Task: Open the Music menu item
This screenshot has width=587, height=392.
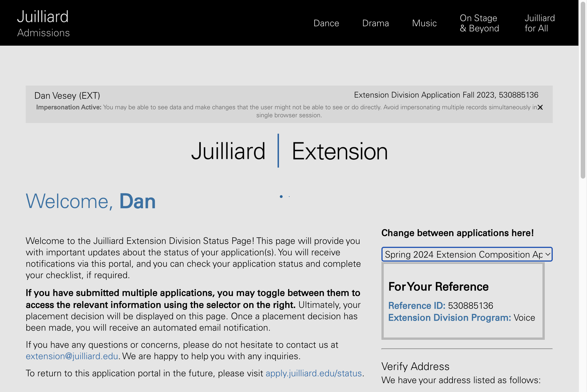Action: click(x=424, y=23)
